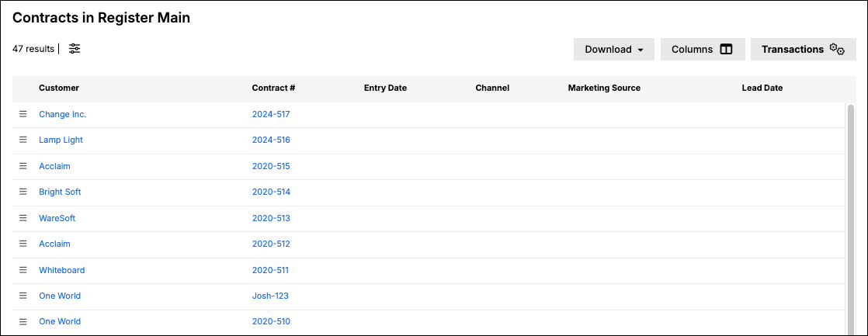
Task: Open contract 2020-510
Action: coord(271,321)
